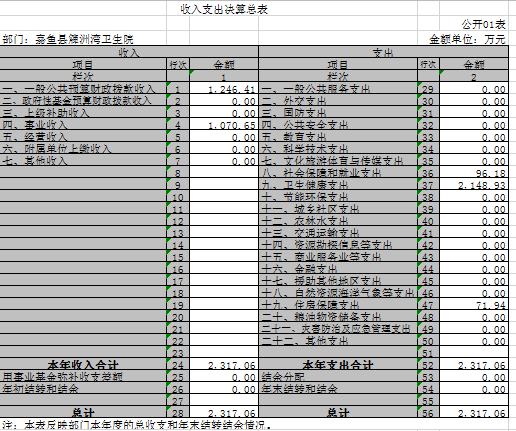
Task: Select the 支出 header cell
Action: 383,52
